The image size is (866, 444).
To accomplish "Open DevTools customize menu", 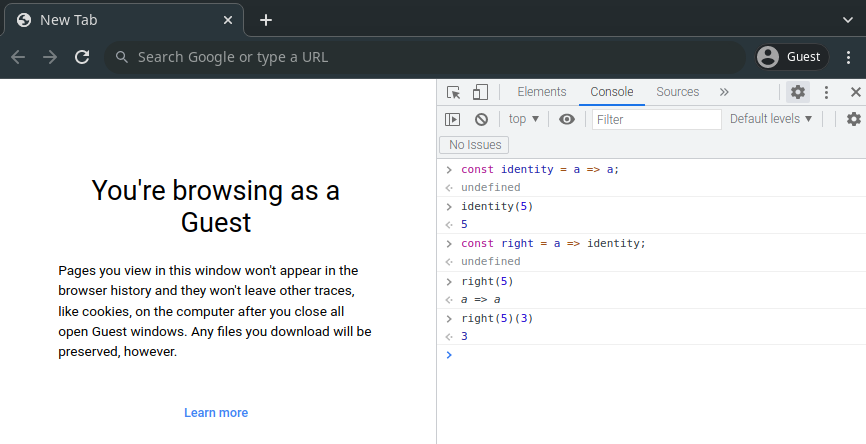I will (826, 92).
